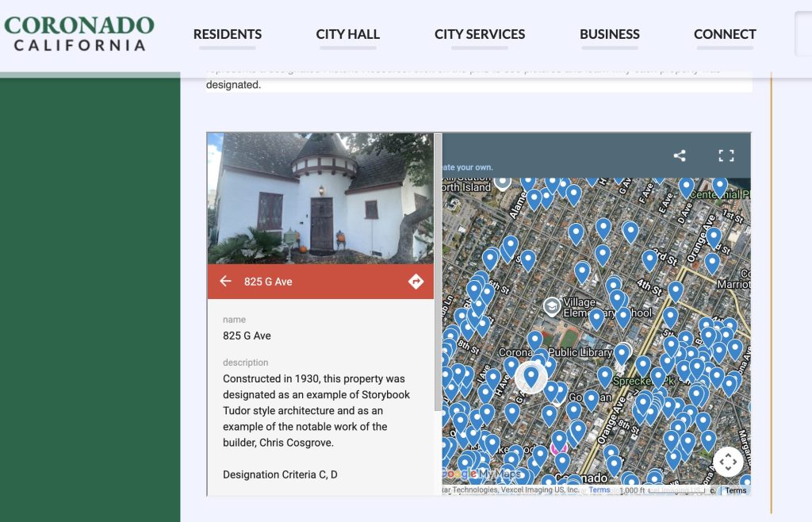Viewport: 812px width, 522px height.
Task: Expand map using the fullscreen icon
Action: click(x=726, y=155)
